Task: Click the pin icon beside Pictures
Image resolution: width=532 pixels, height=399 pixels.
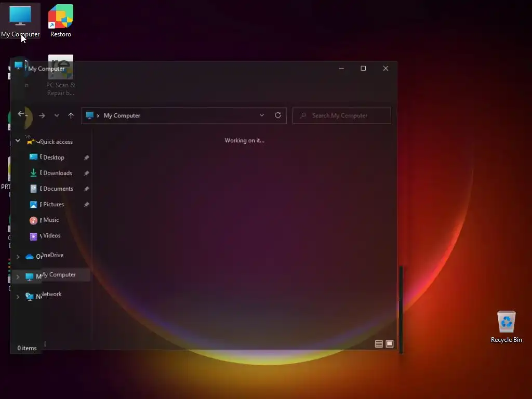Action: click(x=87, y=204)
